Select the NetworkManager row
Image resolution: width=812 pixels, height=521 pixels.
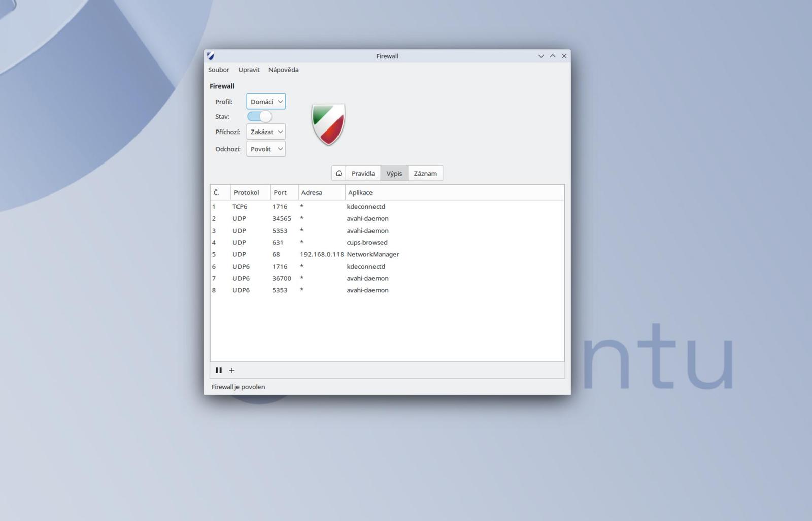pyautogui.click(x=387, y=254)
